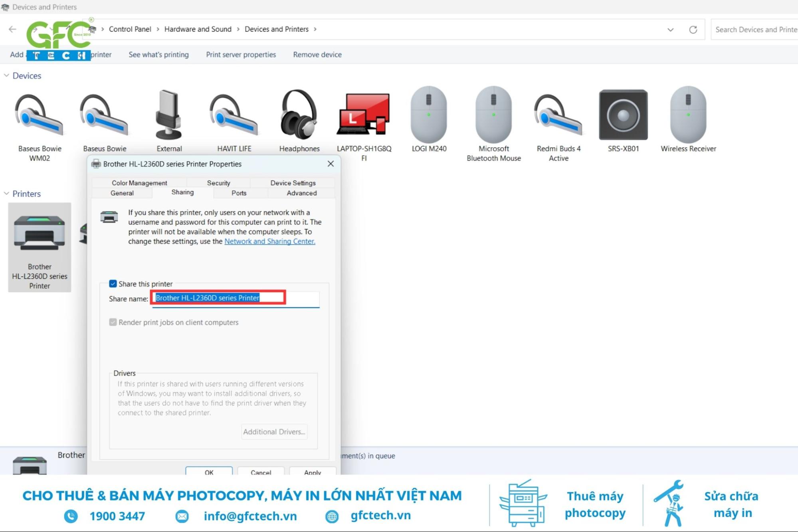Click the Search Devices and Printers box
The image size is (798, 532).
point(754,30)
